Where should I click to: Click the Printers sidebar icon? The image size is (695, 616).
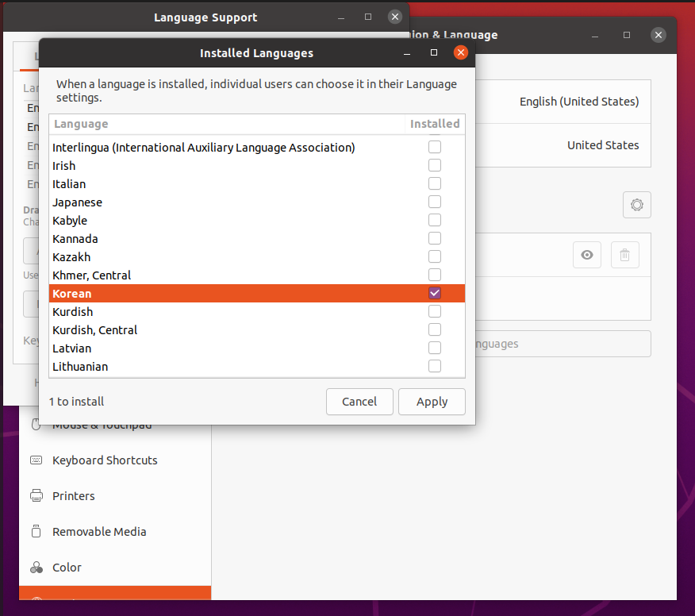(36, 495)
